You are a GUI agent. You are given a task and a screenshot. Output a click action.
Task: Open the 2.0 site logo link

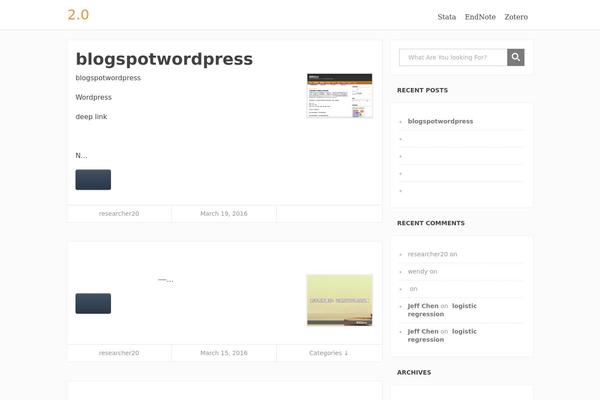click(78, 15)
